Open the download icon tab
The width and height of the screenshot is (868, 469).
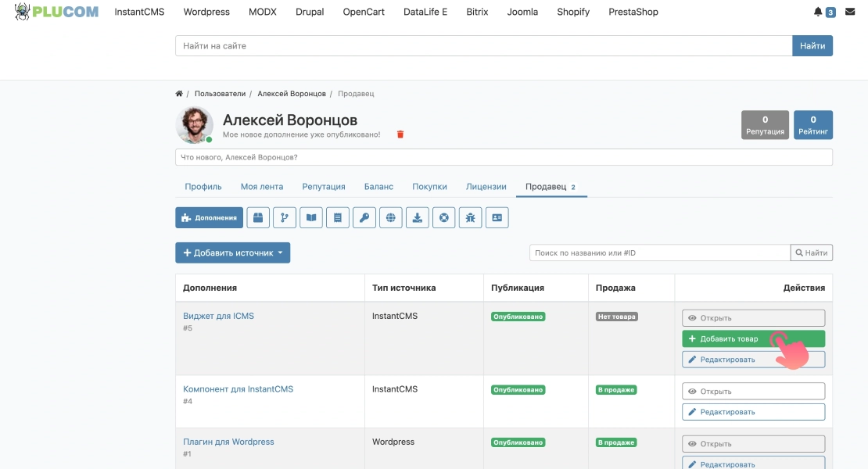click(418, 218)
